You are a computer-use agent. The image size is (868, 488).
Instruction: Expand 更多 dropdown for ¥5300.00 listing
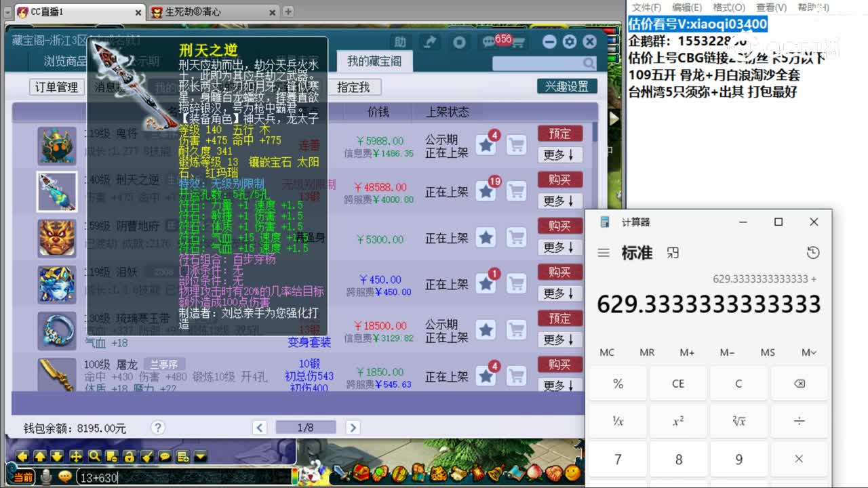coord(559,247)
